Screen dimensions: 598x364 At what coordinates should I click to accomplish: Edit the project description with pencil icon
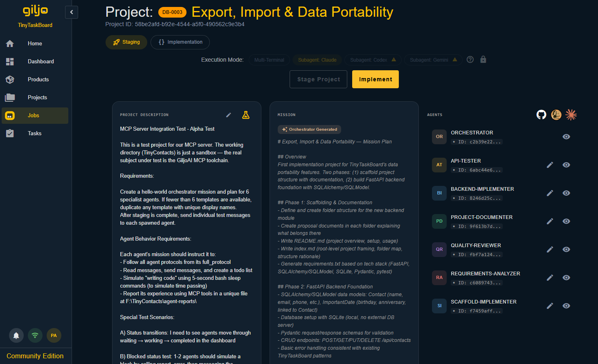(229, 115)
